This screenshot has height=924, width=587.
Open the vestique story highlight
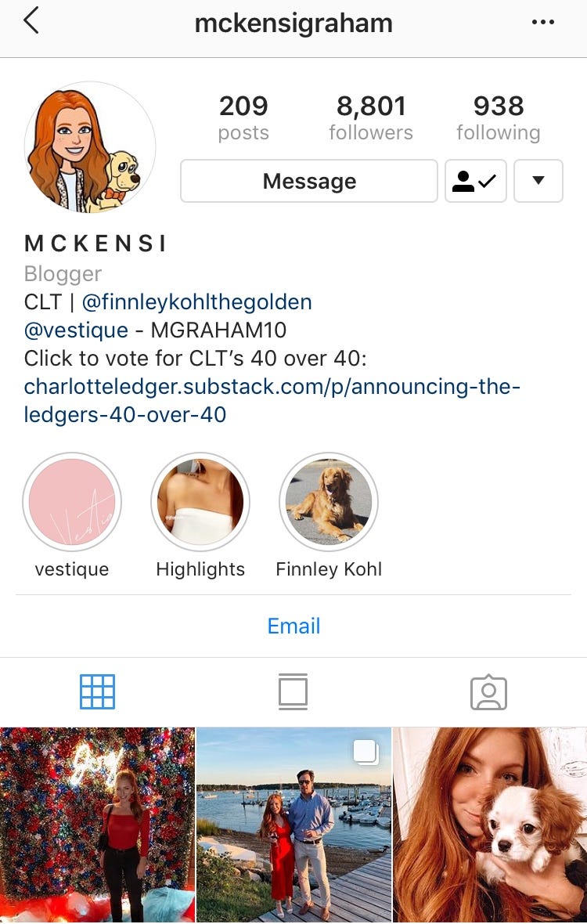pos(72,502)
